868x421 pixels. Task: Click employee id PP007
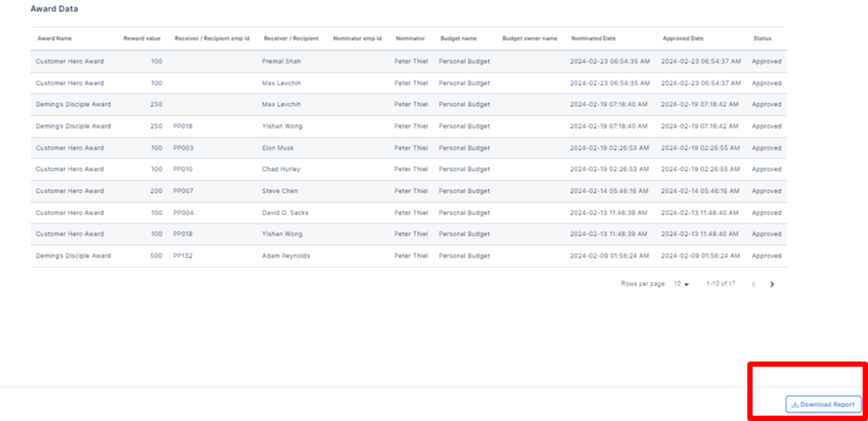click(183, 191)
